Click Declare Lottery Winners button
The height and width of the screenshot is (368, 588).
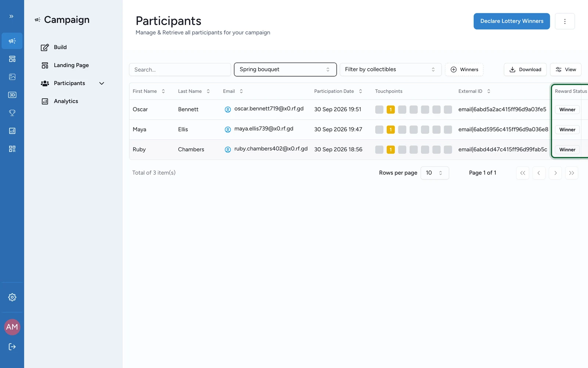point(512,21)
